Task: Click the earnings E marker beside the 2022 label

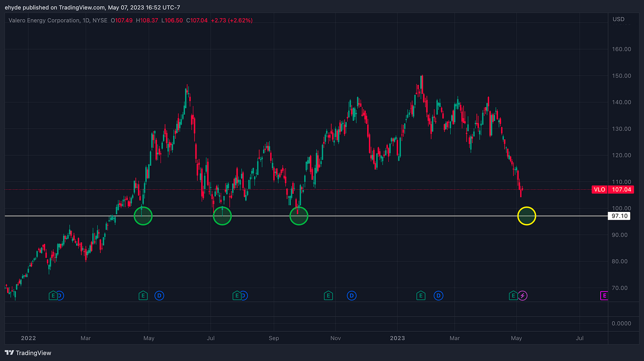Action: [53, 296]
